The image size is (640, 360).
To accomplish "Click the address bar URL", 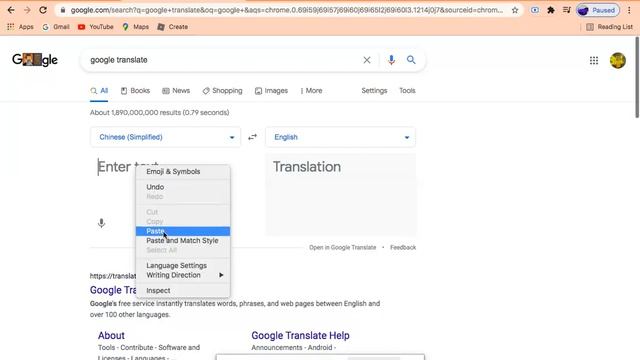I will point(287,10).
